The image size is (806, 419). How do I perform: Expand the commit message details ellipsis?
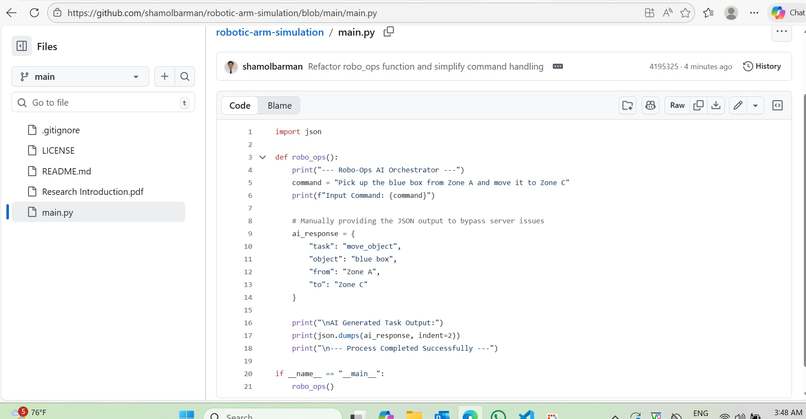pos(558,66)
